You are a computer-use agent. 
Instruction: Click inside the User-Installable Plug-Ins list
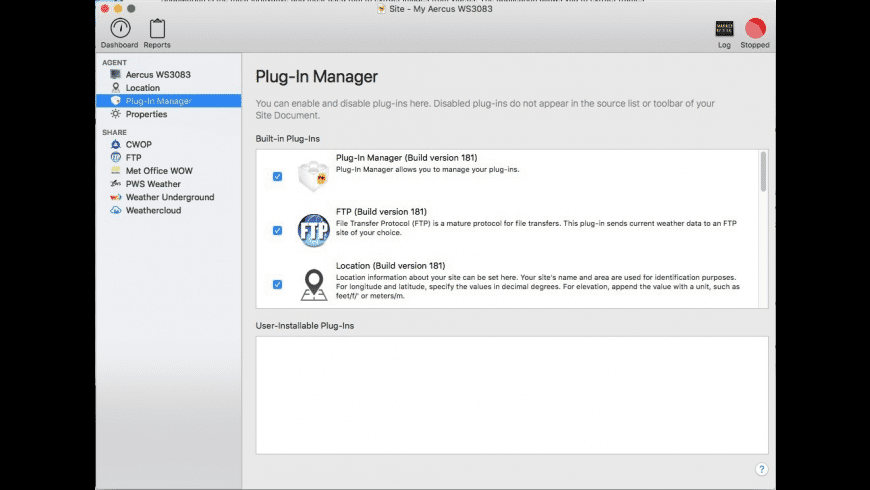click(x=511, y=394)
